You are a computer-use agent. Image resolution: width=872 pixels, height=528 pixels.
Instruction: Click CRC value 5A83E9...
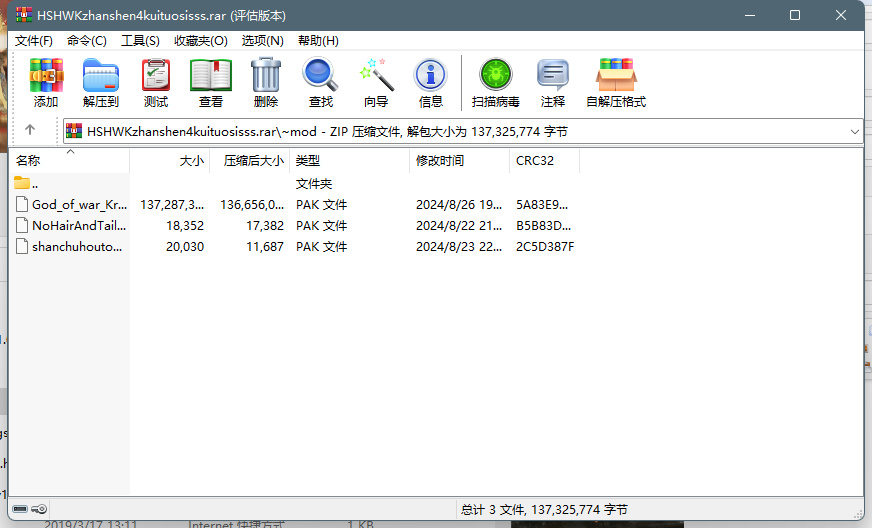(542, 205)
